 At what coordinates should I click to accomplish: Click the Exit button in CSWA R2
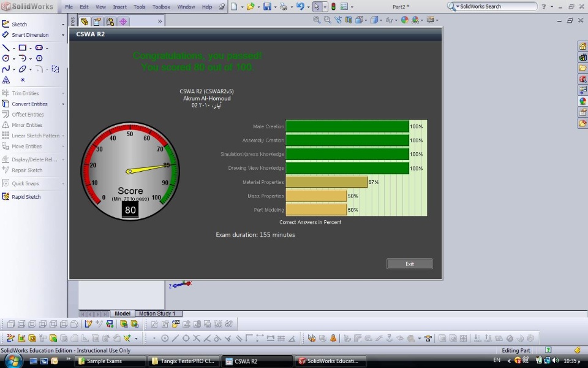coord(410,264)
